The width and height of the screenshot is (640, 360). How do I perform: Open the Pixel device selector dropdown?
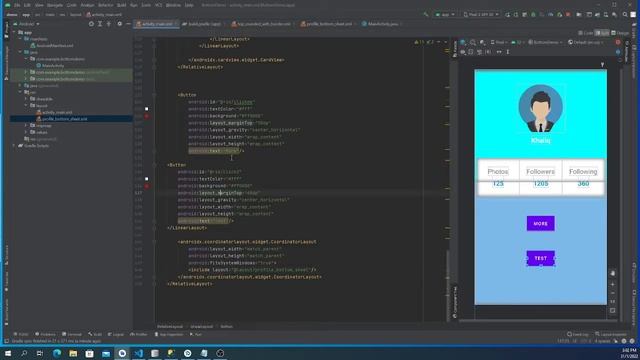(481, 14)
